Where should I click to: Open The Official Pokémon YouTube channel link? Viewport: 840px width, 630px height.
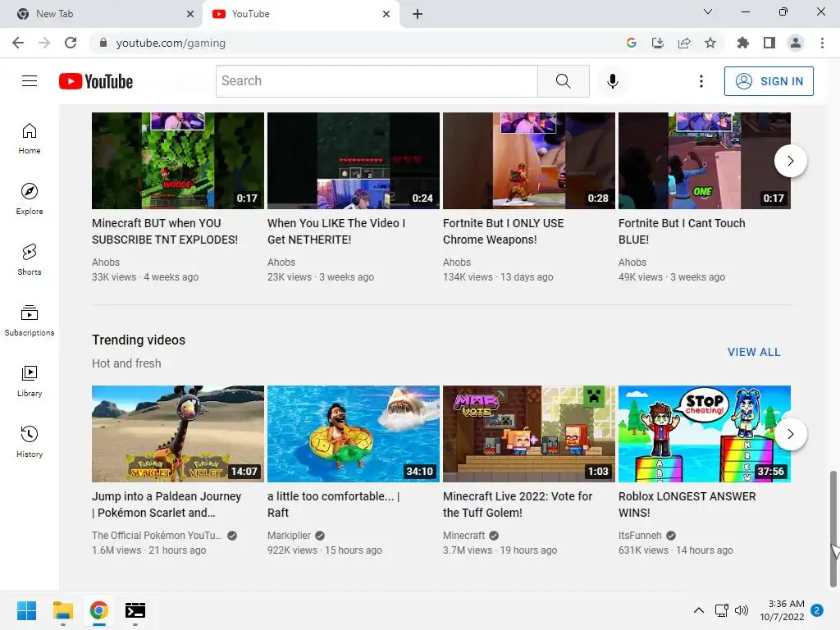coord(157,535)
